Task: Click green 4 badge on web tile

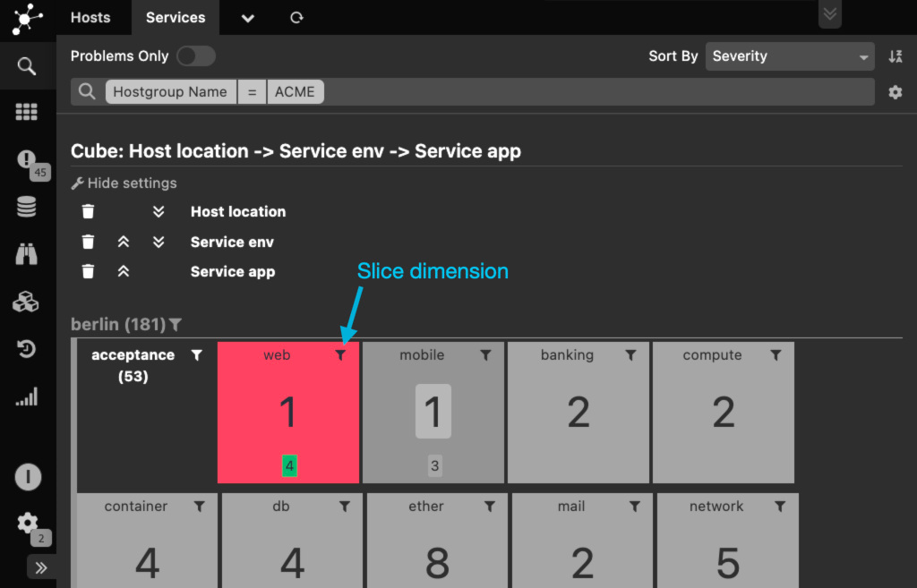Action: (x=289, y=466)
